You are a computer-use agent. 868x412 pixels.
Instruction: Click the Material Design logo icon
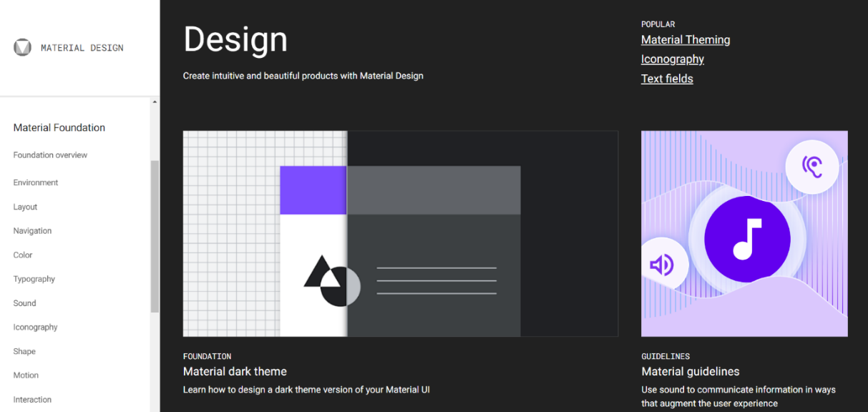[x=22, y=47]
